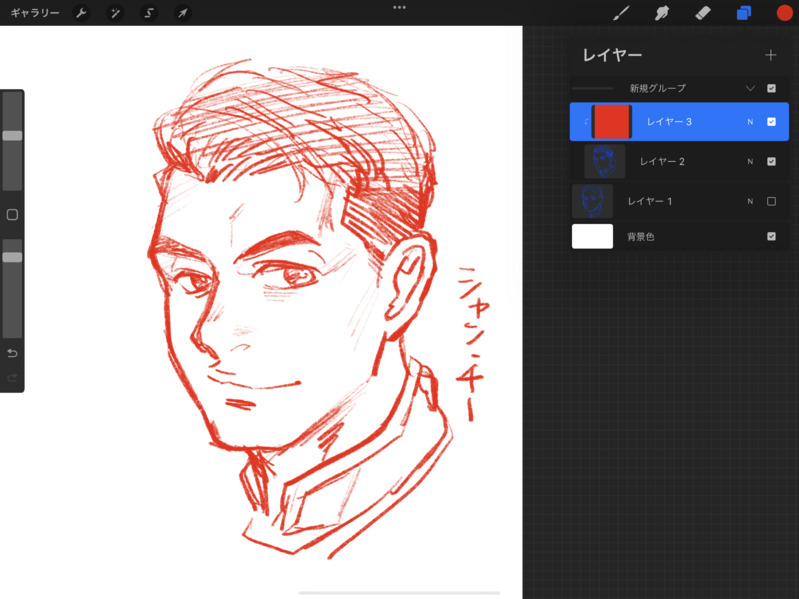Select レイヤー 2 thumbnail
The width and height of the screenshot is (799, 599).
[x=605, y=161]
